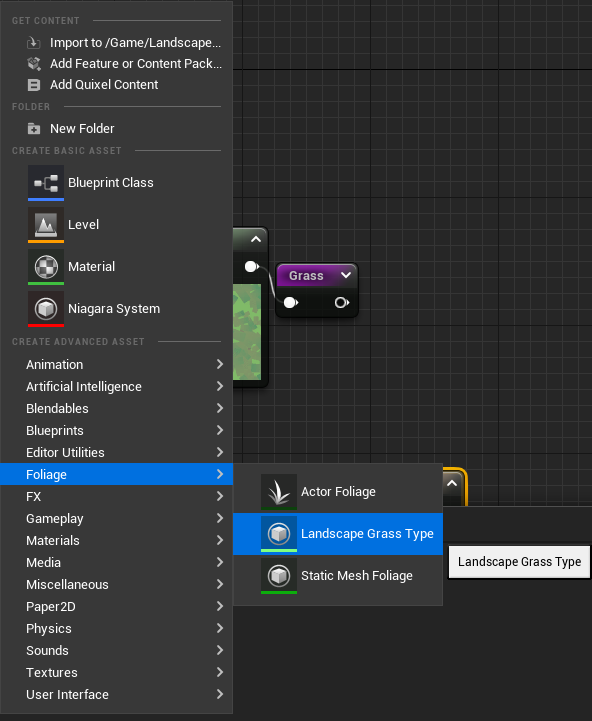This screenshot has height=721, width=592.
Task: Expand the Miscellaneous submenu
Action: tap(116, 585)
